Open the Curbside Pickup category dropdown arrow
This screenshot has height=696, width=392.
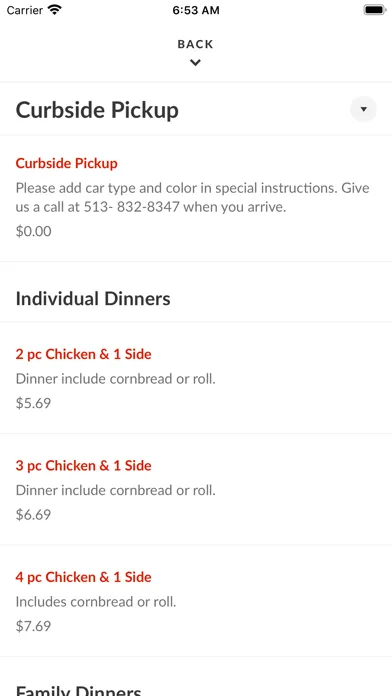[x=363, y=109]
